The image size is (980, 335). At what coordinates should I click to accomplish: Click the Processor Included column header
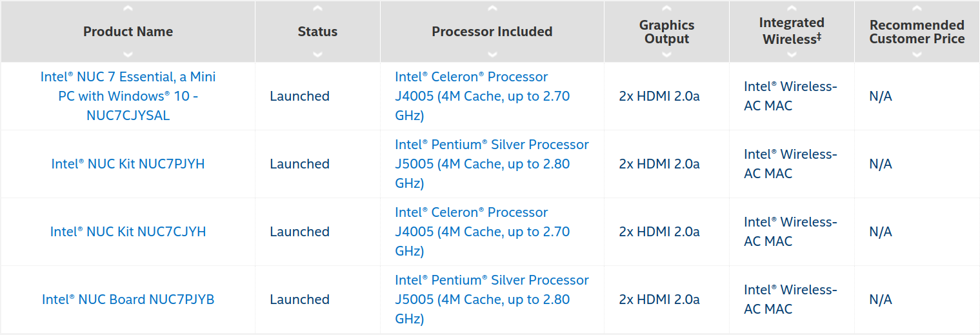pyautogui.click(x=492, y=32)
